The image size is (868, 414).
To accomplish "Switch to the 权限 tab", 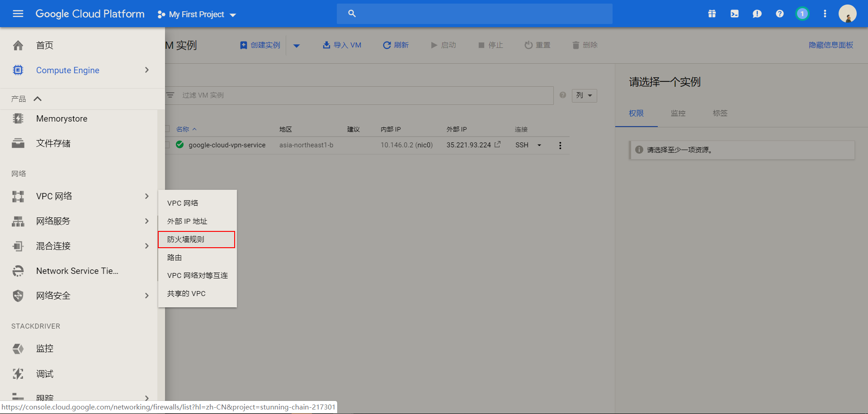I will coord(636,113).
